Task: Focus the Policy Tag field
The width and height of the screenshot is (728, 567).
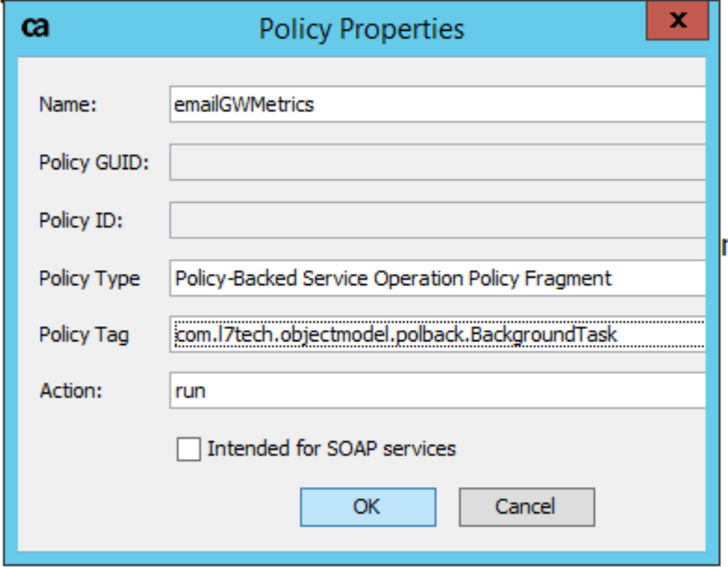Action: click(x=437, y=334)
